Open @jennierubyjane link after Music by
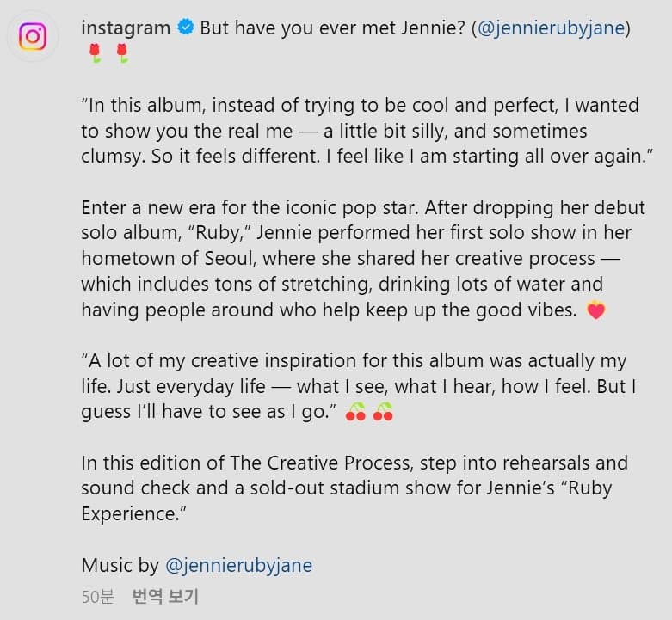This screenshot has width=672, height=620. point(238,565)
